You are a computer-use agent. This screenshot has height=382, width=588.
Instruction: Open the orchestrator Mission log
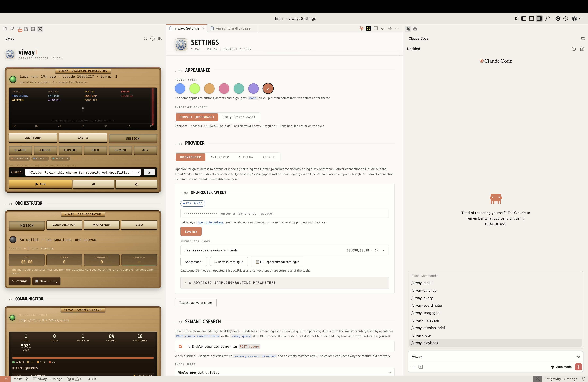click(x=46, y=281)
